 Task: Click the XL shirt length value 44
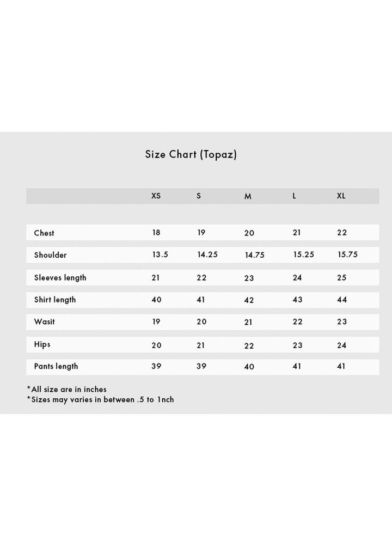click(x=342, y=300)
